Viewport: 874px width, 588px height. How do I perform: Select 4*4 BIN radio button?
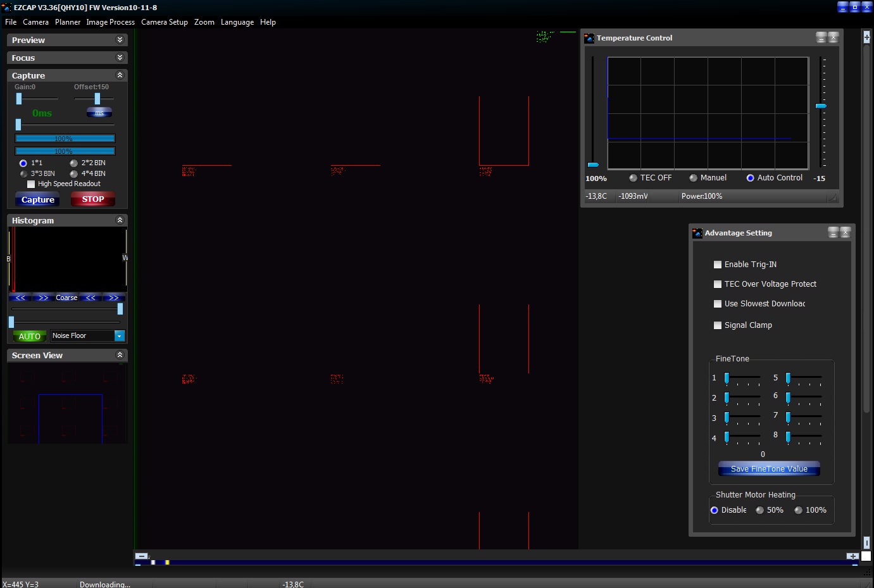[73, 173]
